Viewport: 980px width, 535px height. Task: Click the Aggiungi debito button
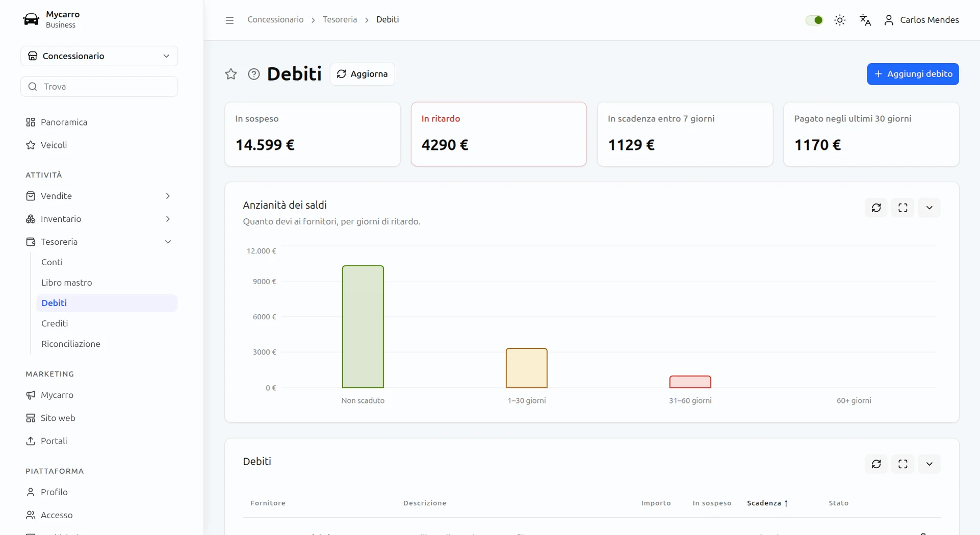coord(913,74)
